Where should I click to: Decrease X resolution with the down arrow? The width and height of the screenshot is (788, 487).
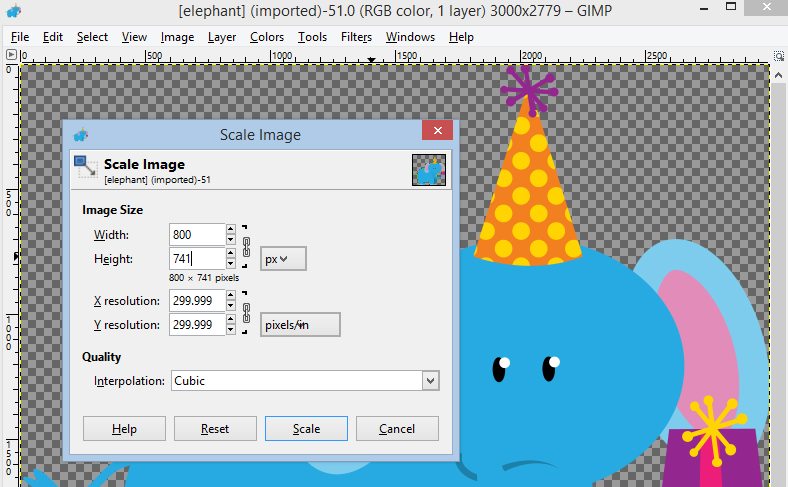coord(231,306)
